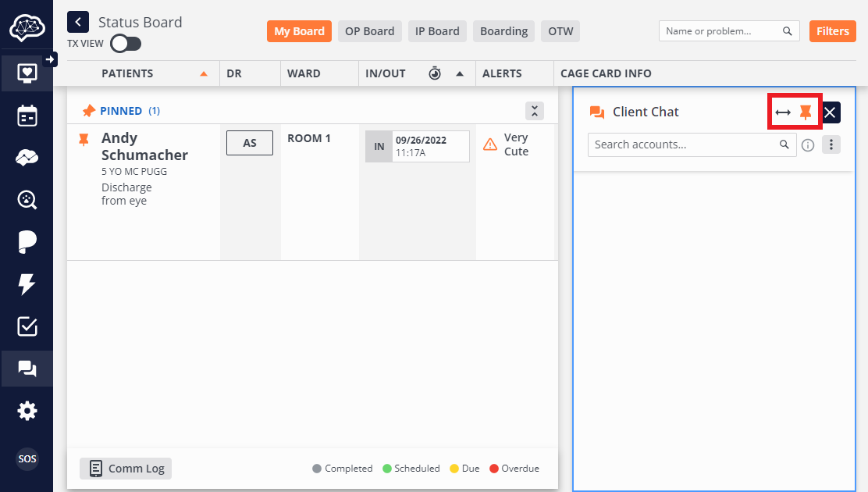Switch to the OTW tab

click(560, 31)
